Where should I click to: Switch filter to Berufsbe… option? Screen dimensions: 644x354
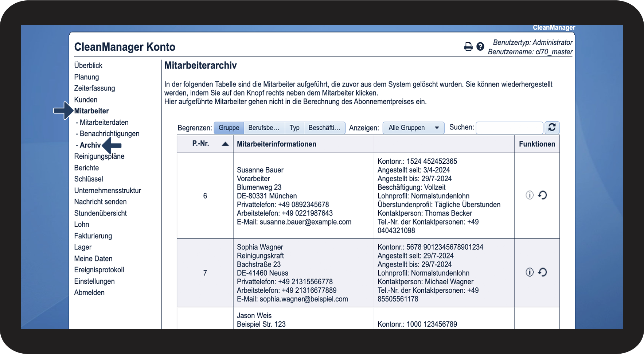[264, 128]
